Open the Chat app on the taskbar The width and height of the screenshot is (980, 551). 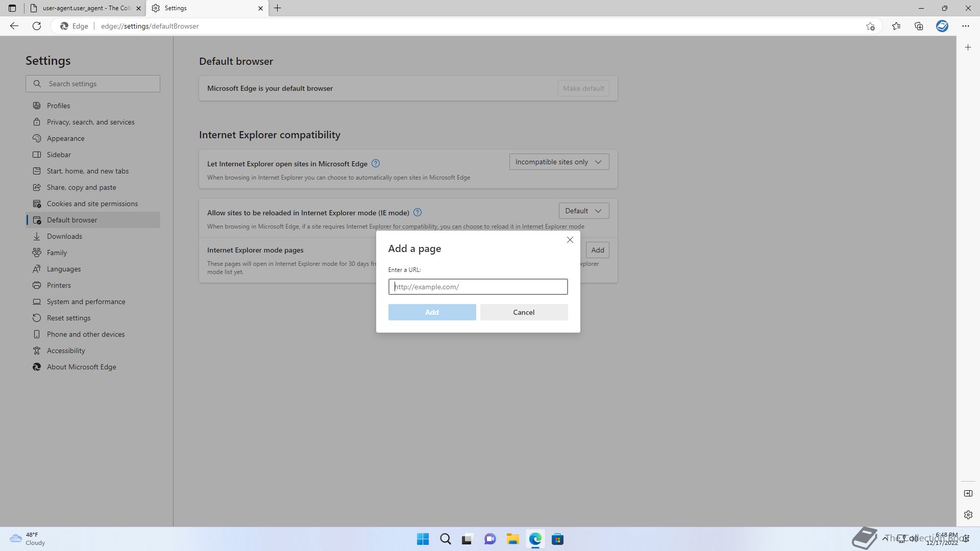(x=490, y=539)
